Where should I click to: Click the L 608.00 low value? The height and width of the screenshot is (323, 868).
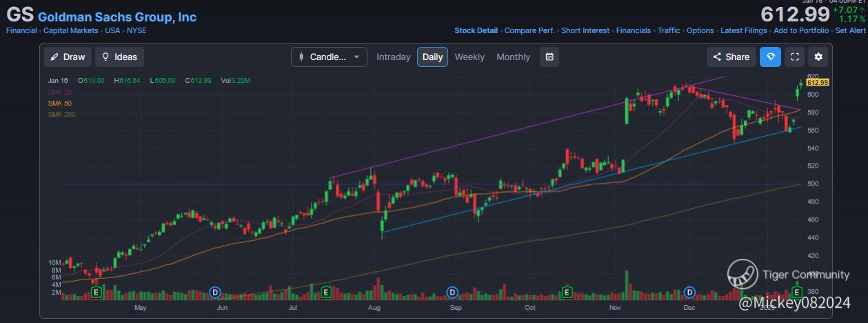163,81
